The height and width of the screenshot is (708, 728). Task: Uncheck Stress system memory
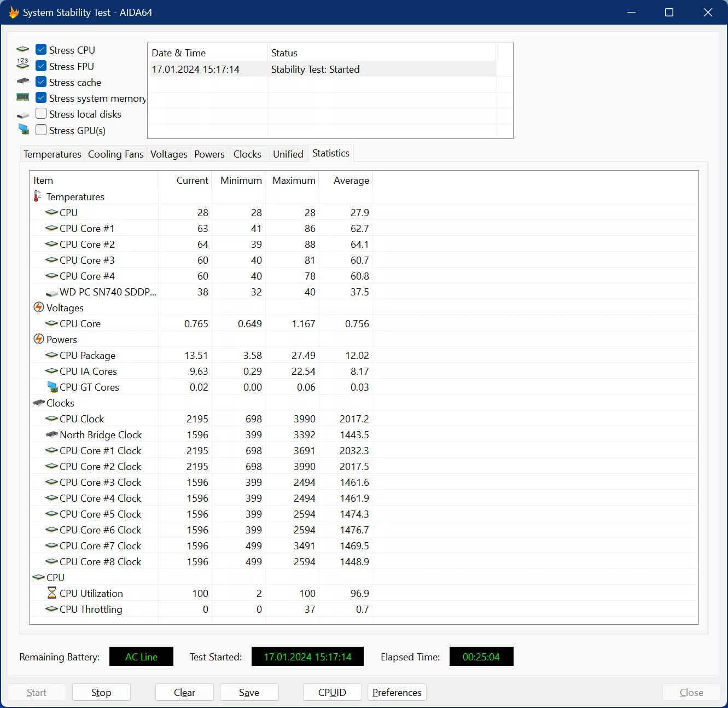(41, 98)
